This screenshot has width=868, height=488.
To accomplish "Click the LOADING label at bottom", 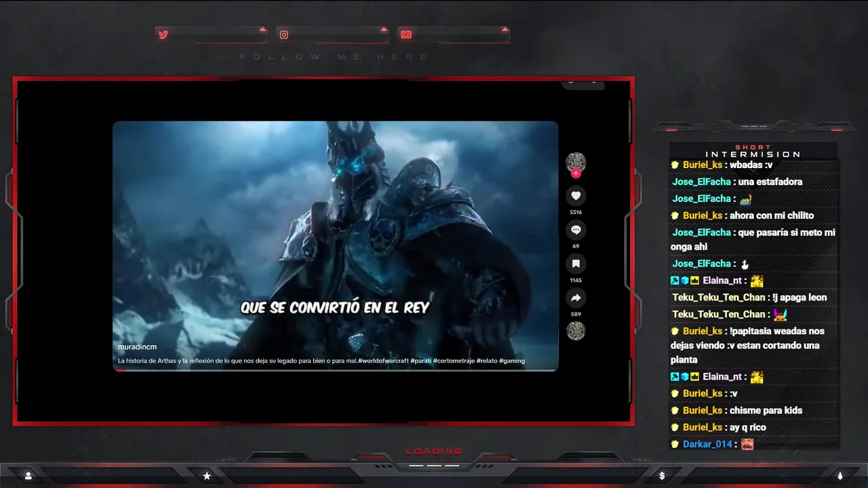I will [434, 451].
